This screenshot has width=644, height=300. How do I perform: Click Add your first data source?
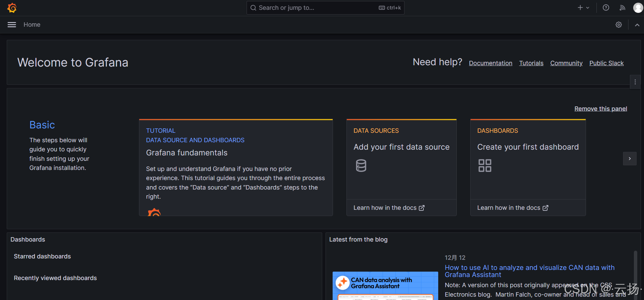[x=401, y=147]
